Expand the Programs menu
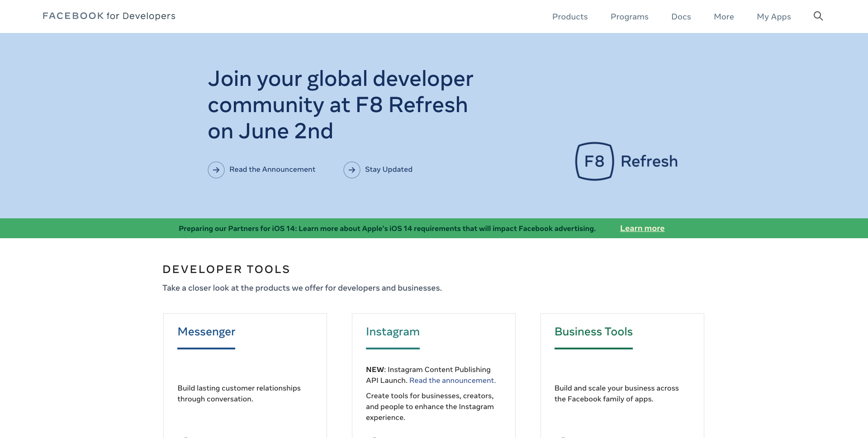868x438 pixels. point(629,17)
